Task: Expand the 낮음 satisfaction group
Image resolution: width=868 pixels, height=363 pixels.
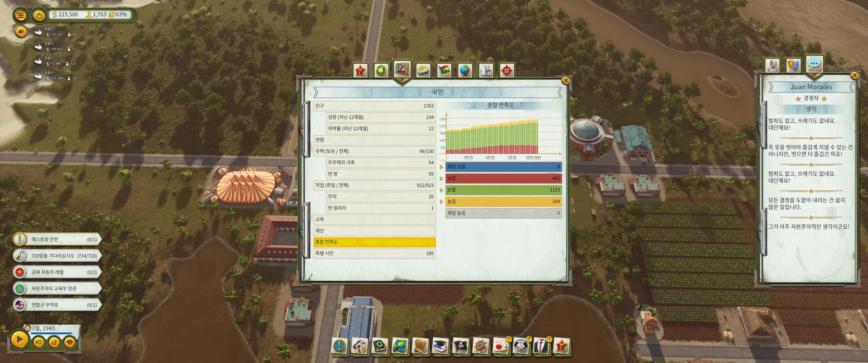Action: [441, 178]
